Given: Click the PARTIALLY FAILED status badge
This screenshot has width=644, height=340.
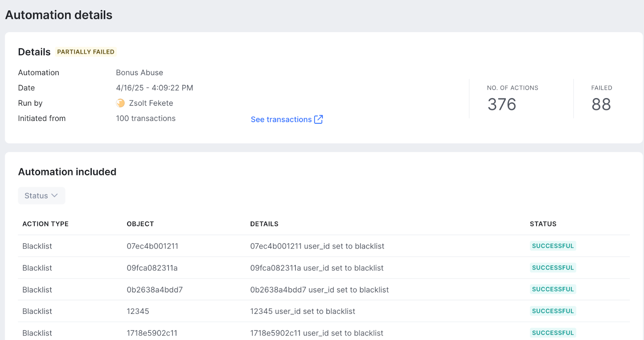Looking at the screenshot, I should pyautogui.click(x=86, y=52).
